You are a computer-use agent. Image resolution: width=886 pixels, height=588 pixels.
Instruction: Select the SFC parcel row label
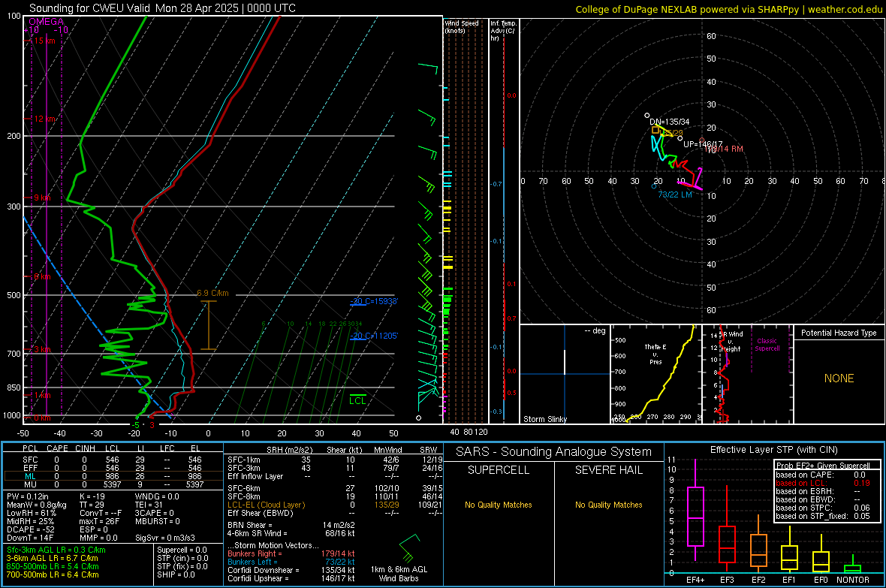click(30, 460)
